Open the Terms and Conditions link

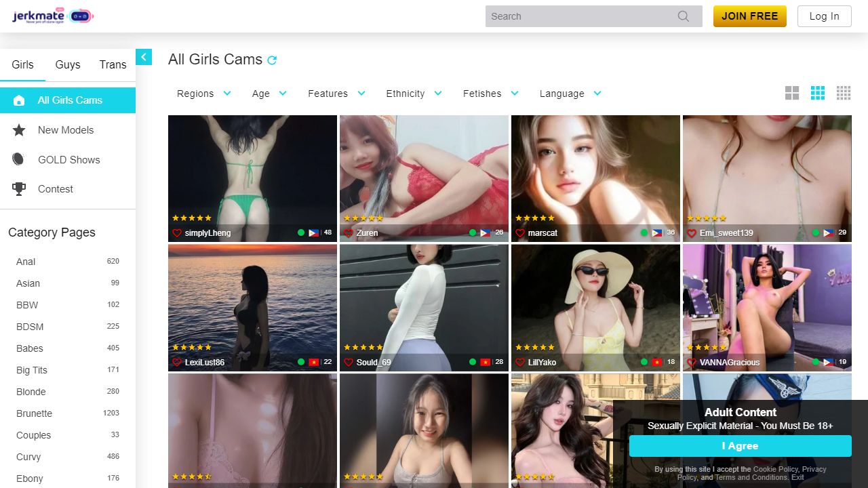[x=751, y=477]
